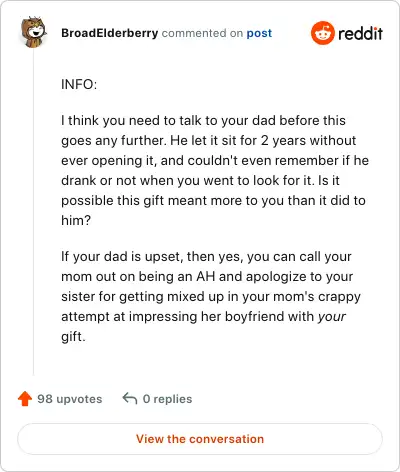400x472 pixels.
Task: Click the orange upvote arrow icon
Action: [x=25, y=398]
